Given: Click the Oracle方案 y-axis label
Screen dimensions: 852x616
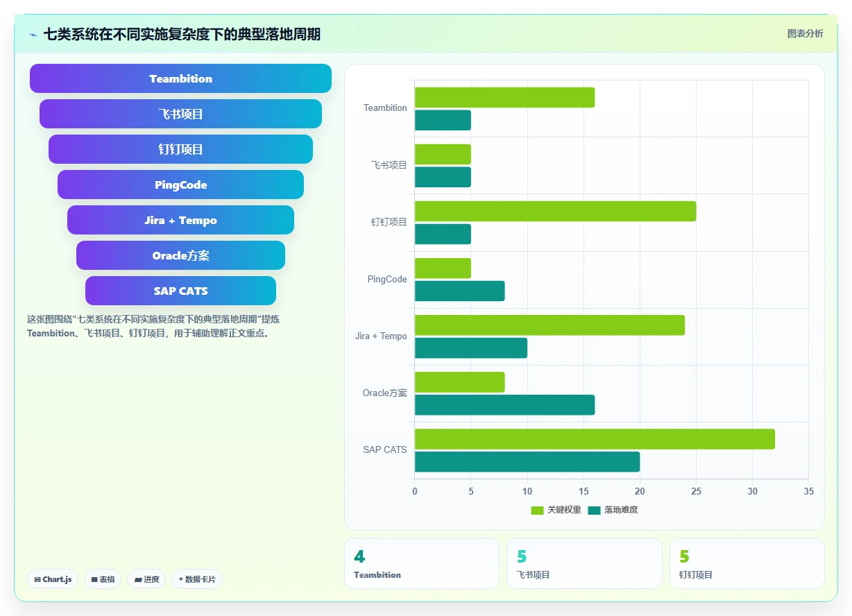Looking at the screenshot, I should point(385,393).
